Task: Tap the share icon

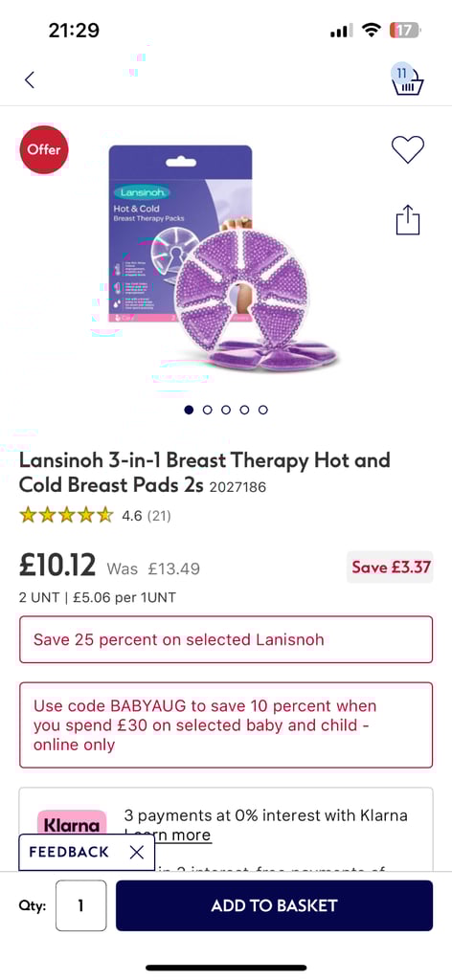Action: point(408,219)
